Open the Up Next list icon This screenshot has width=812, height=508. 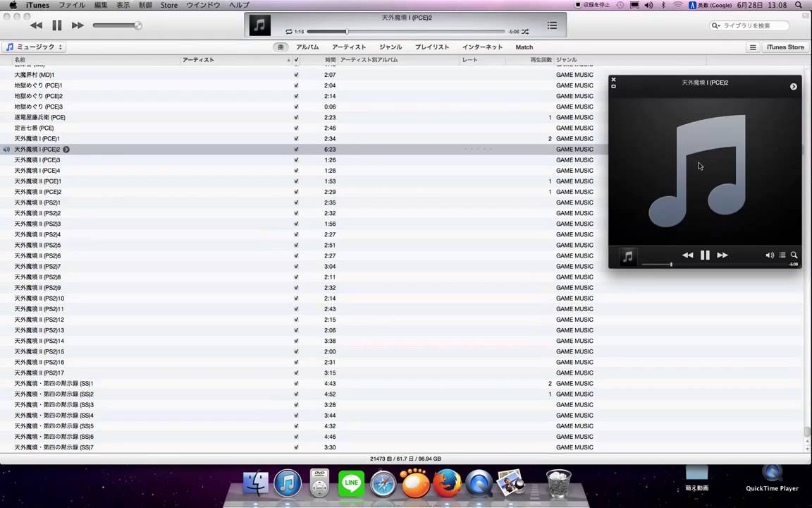click(552, 25)
